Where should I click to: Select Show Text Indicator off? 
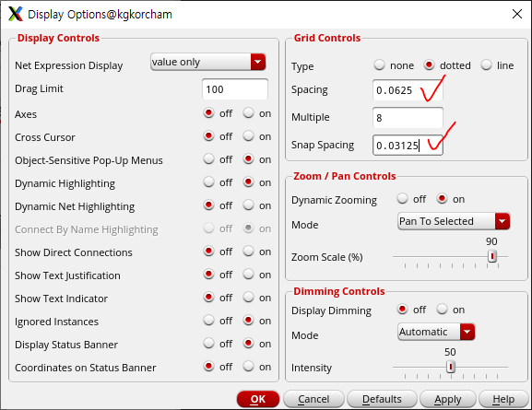pyautogui.click(x=208, y=298)
